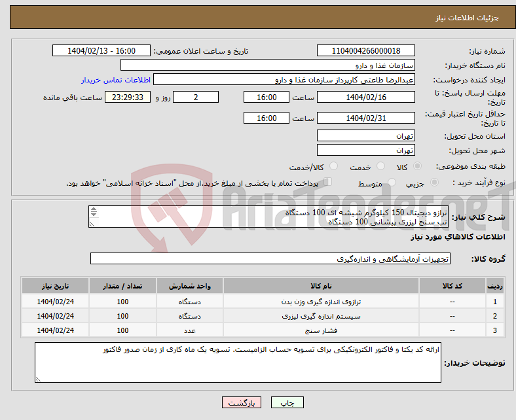
Task: Click the resize grip of the buyer notes box
Action: 38,379
